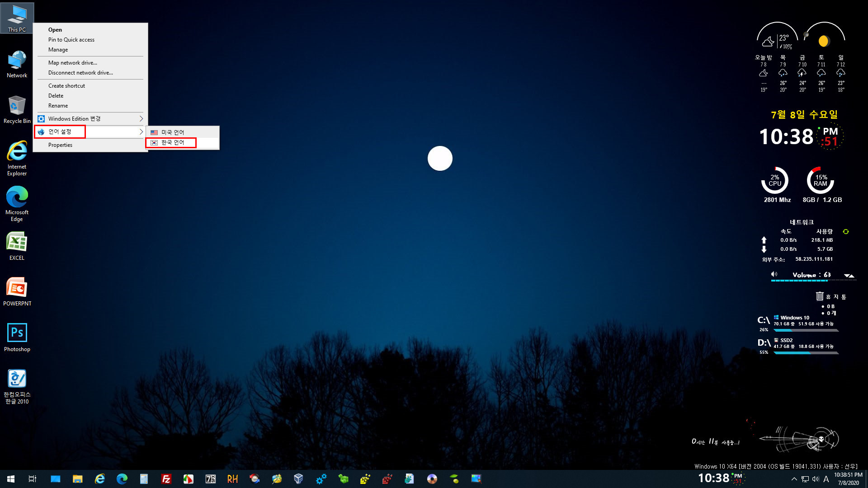Viewport: 868px width, 488px height.
Task: Launch Internet Explorer from the taskbar
Action: (x=99, y=479)
